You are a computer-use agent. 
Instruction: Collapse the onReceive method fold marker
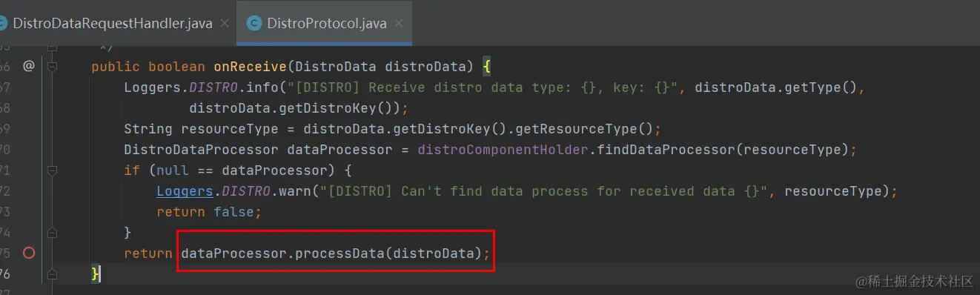[53, 67]
